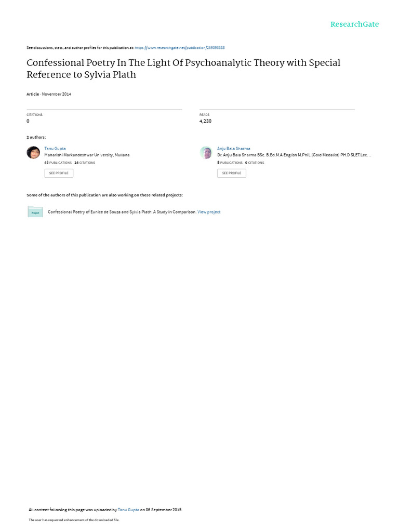Open the View project link
399x532 pixels.
point(209,212)
